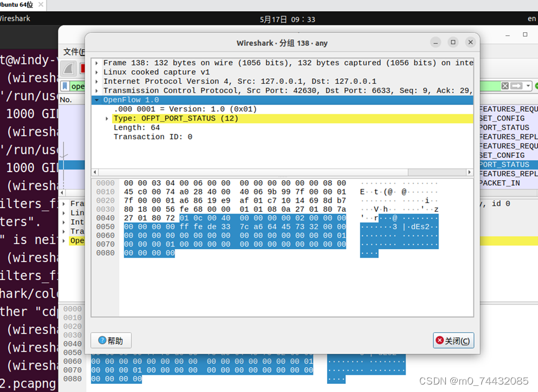Apply the display filter via the arrow icon
This screenshot has height=392, width=538.
tap(515, 86)
